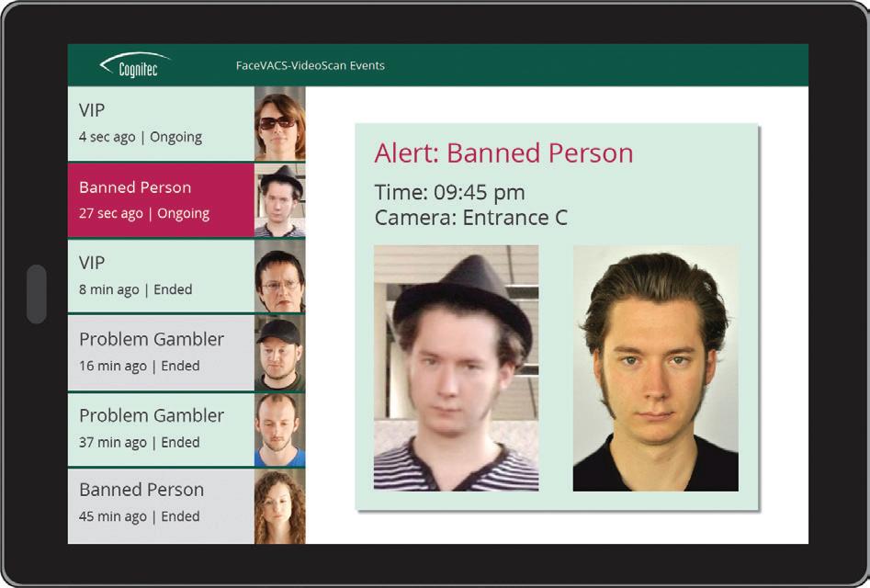Click the Alert: Banned Person heading

click(503, 153)
